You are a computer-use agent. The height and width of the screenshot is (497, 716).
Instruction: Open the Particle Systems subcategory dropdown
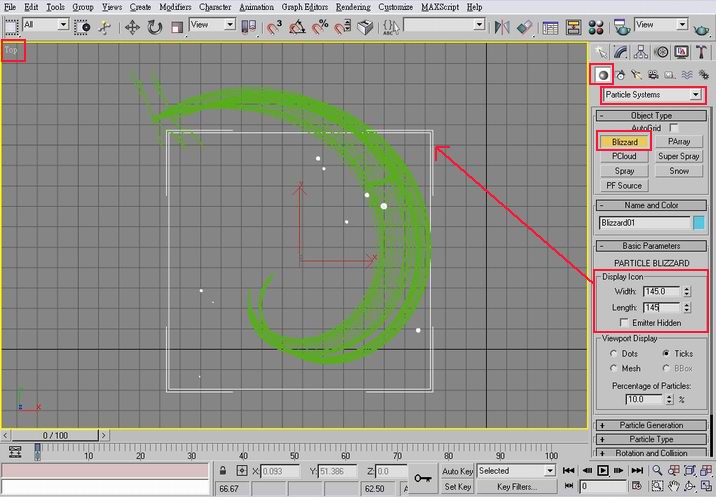click(652, 95)
